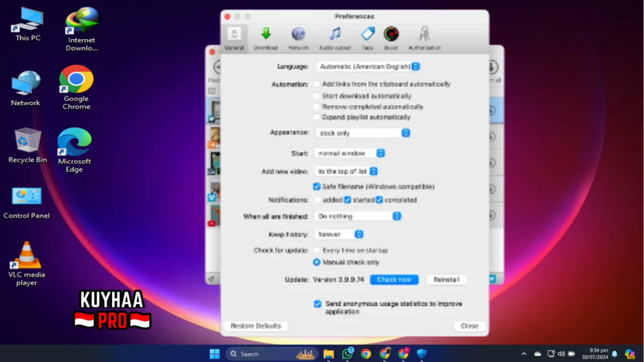Open the Recycle Bin

(x=28, y=146)
